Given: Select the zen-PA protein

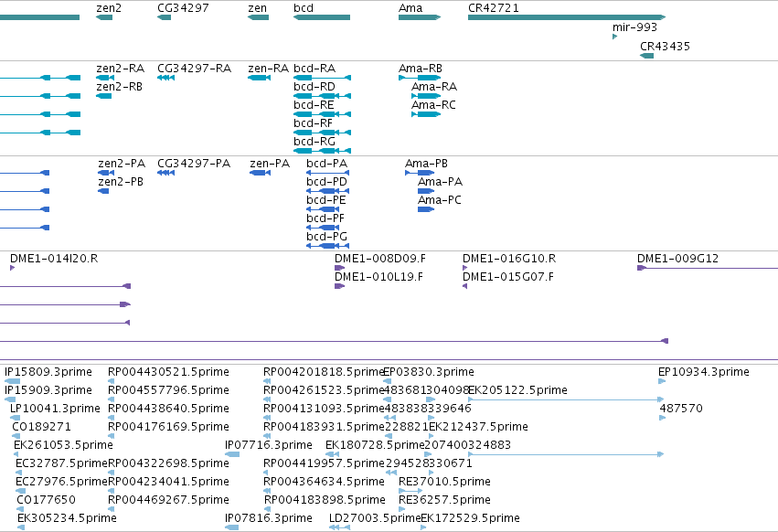Looking at the screenshot, I should click(260, 173).
